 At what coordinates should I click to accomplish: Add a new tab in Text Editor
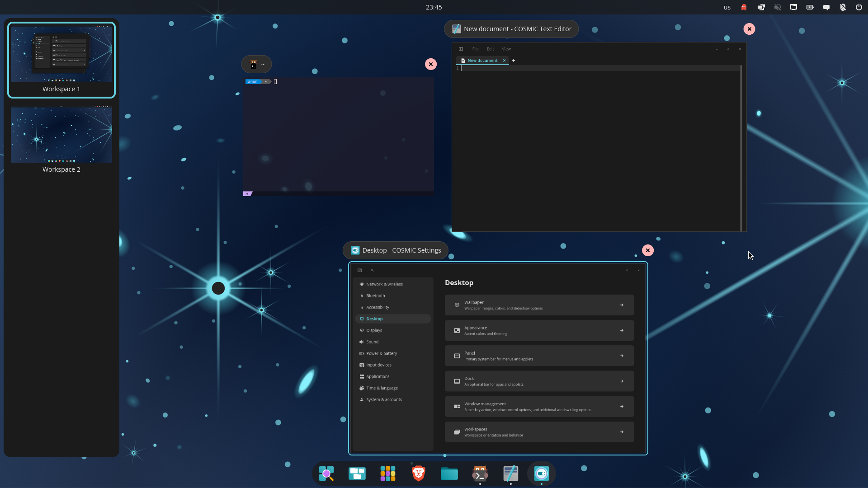[x=514, y=61]
